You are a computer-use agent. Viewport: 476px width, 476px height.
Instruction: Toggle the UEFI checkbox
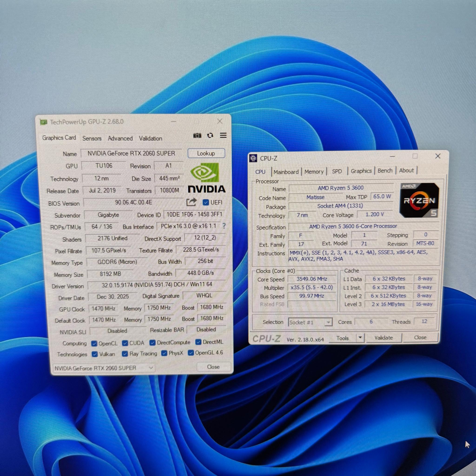(x=205, y=202)
